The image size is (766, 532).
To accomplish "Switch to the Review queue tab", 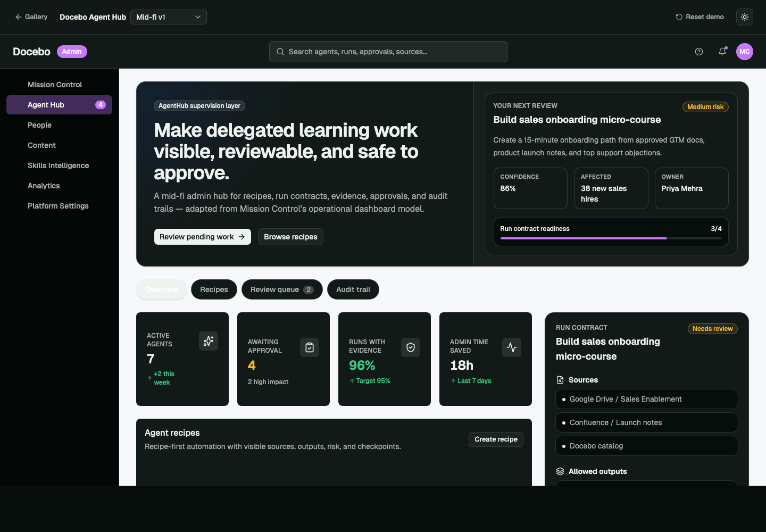I will 282,289.
